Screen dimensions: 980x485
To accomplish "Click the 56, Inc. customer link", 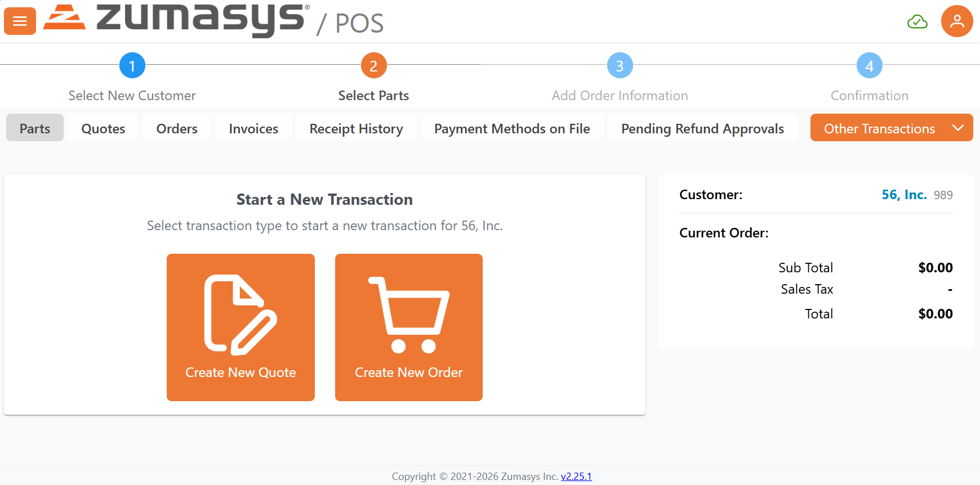I will point(904,195).
